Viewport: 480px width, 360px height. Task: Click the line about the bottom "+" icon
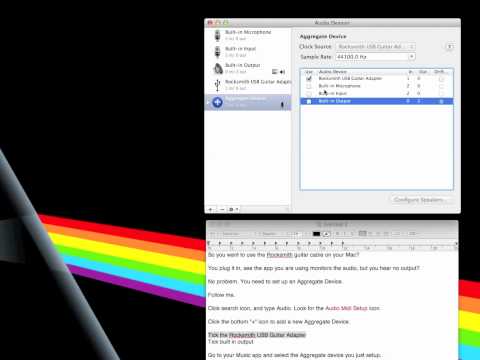(x=279, y=322)
